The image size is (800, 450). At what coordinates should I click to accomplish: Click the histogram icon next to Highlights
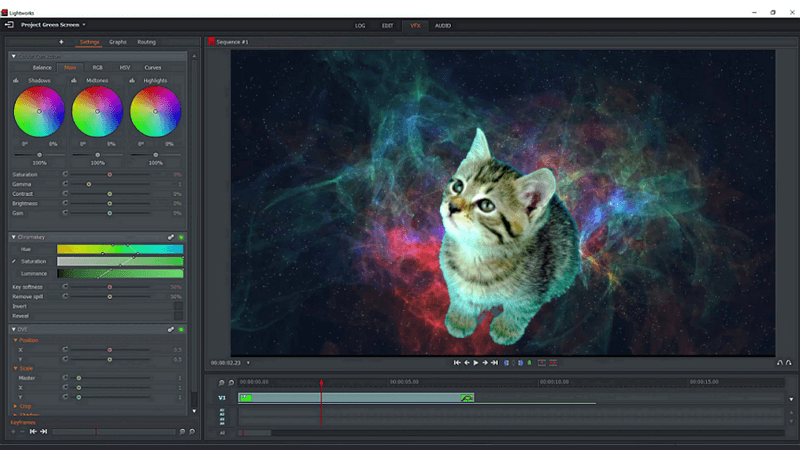132,81
